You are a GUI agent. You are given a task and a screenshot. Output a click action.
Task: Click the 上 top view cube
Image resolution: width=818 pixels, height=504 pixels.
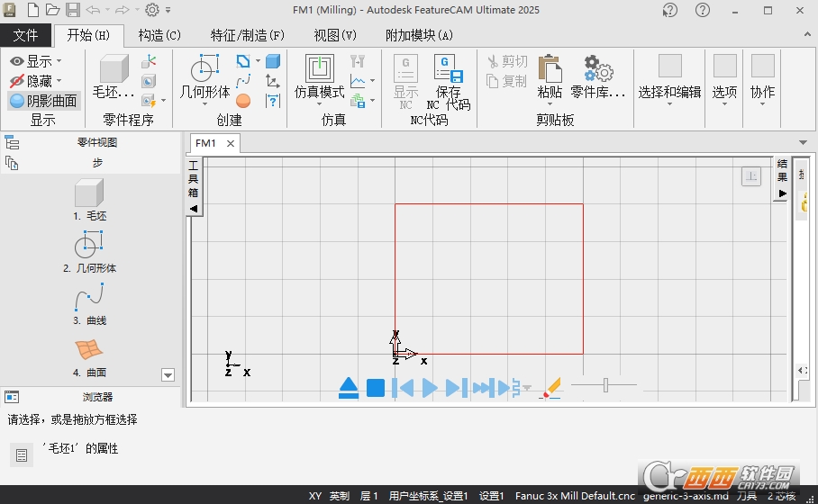[x=751, y=176]
